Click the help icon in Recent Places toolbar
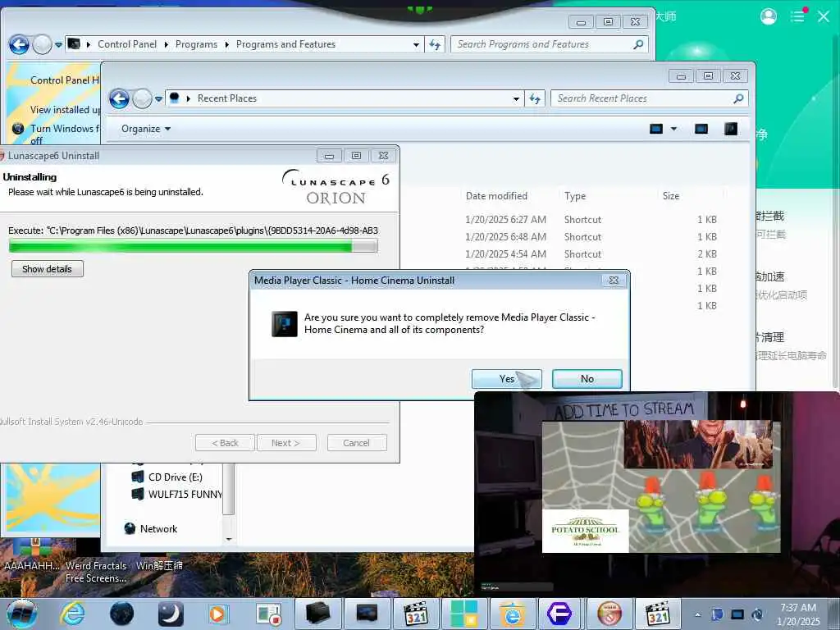This screenshot has width=840, height=630. coord(731,129)
